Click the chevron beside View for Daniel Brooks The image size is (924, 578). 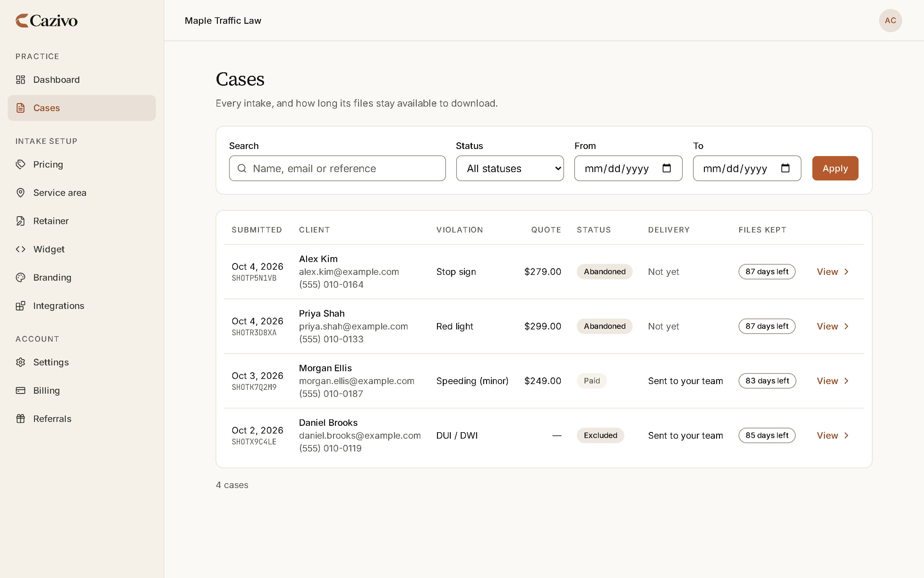[x=846, y=436]
